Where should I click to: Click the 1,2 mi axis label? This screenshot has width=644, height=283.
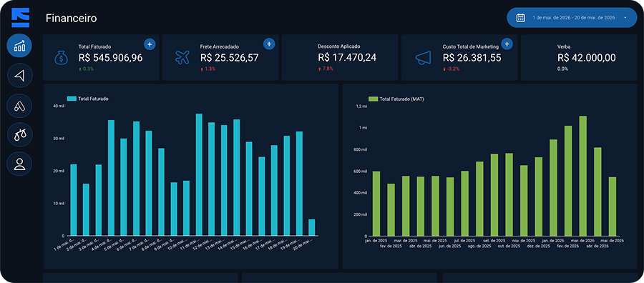pos(361,106)
